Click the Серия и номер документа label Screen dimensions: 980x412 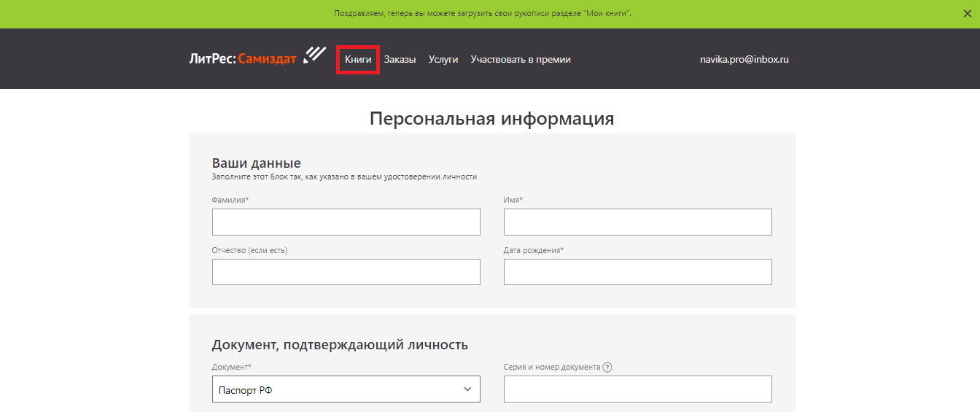(551, 368)
